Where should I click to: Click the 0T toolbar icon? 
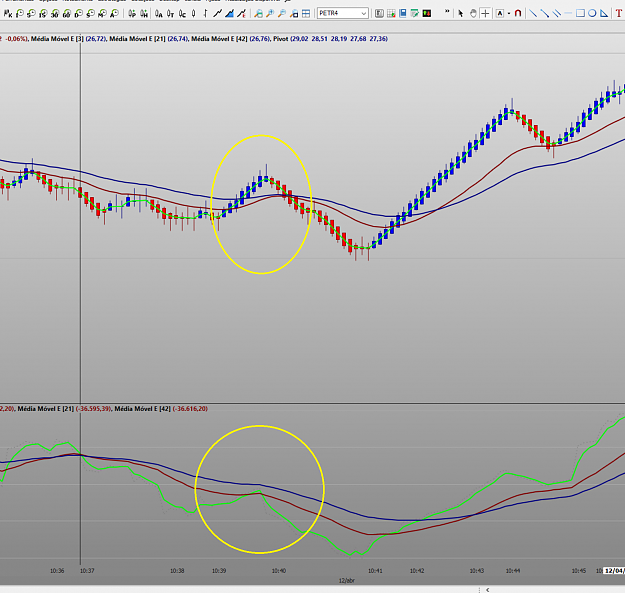click(x=170, y=14)
